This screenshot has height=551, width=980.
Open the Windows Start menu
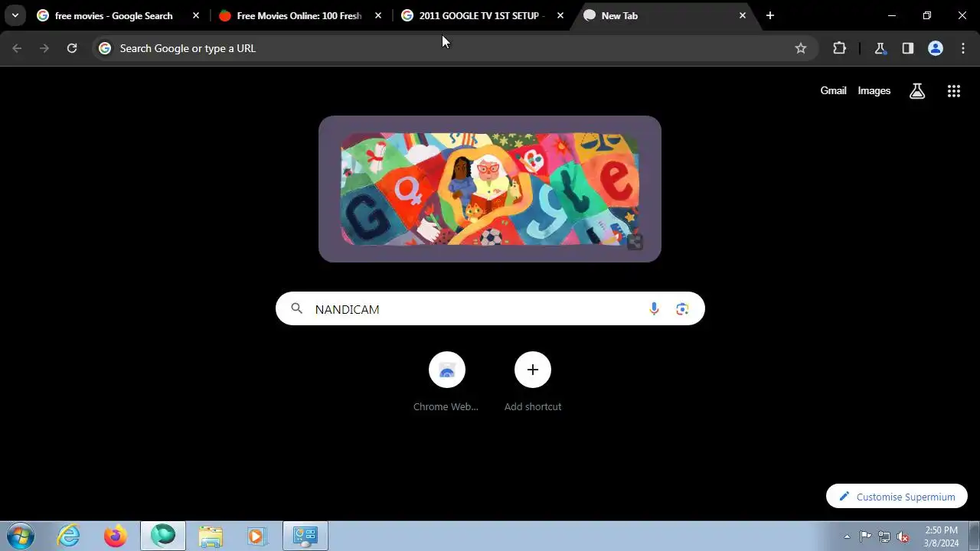21,536
